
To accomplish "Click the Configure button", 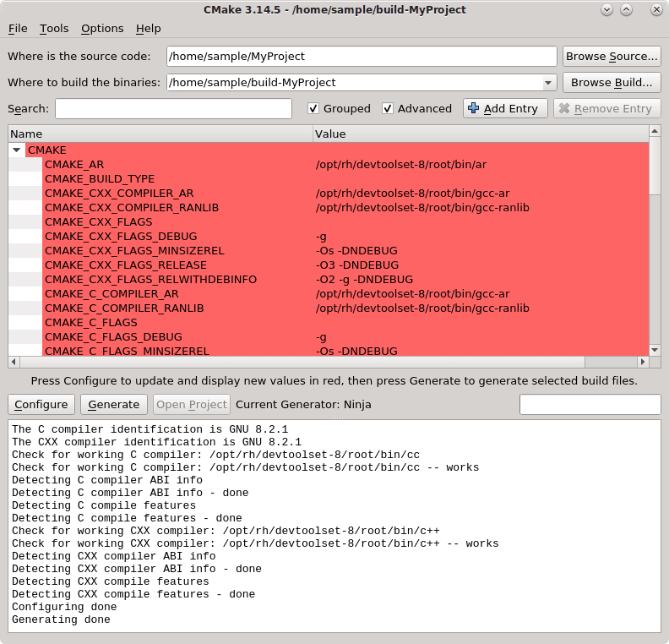I will point(41,405).
